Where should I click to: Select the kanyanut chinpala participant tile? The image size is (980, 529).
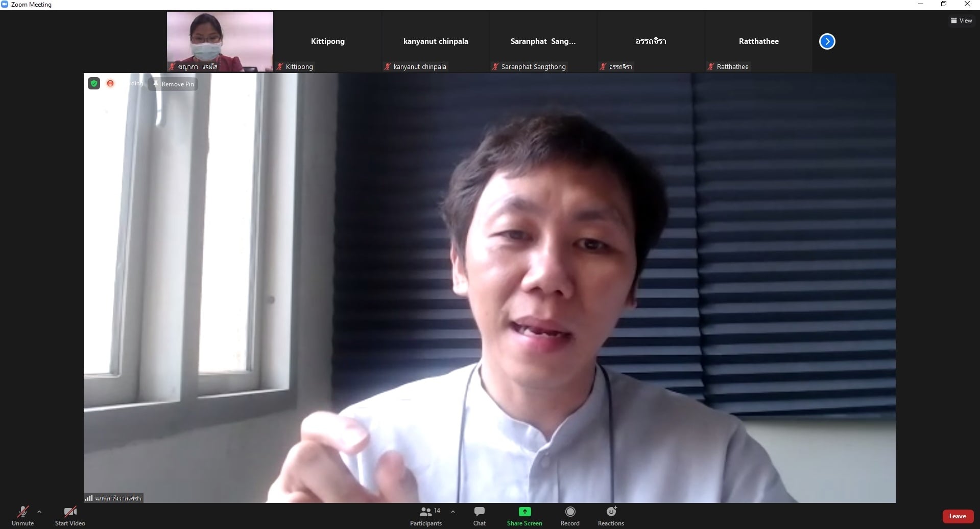point(435,41)
